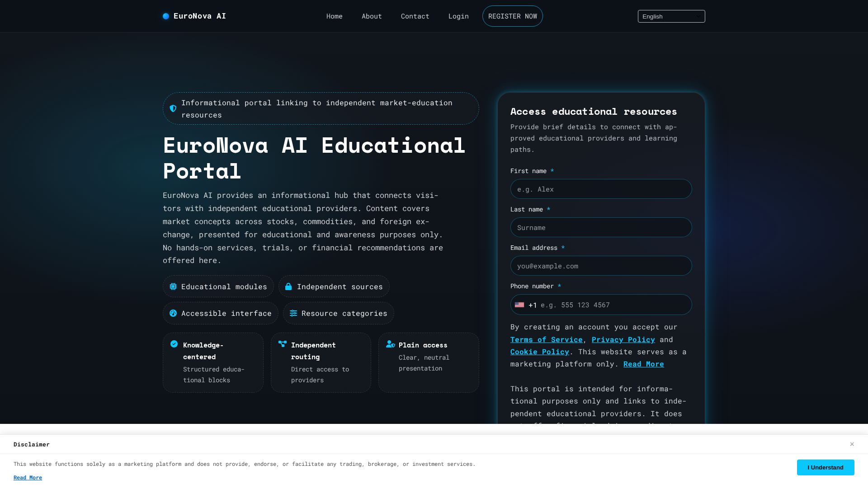This screenshot has height=488, width=868.
Task: Click the user icon on the Plain access card
Action: click(391, 344)
